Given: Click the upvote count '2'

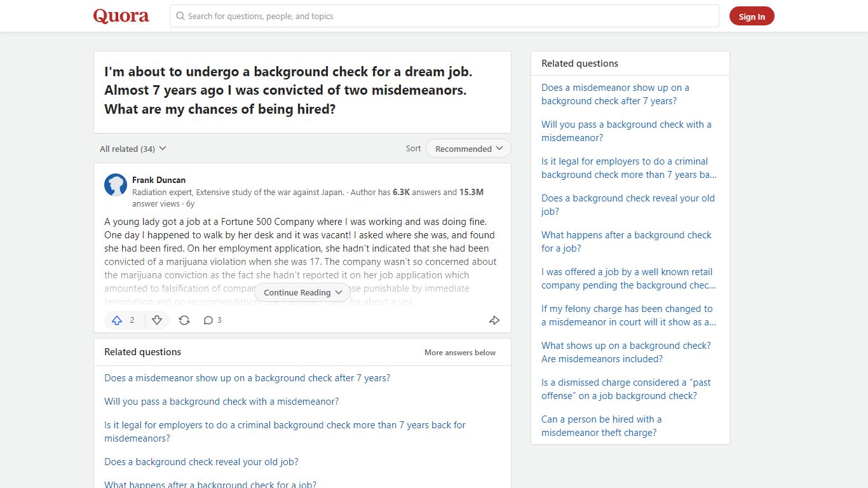Looking at the screenshot, I should (132, 320).
